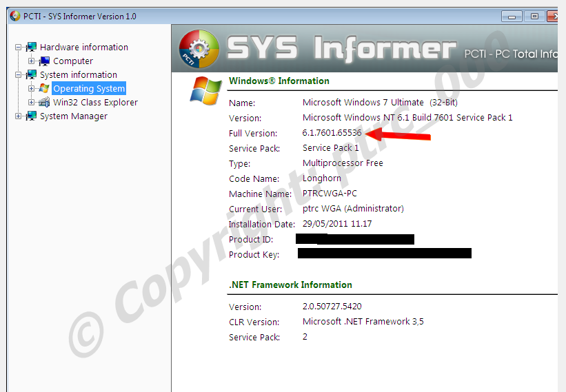The width and height of the screenshot is (566, 392).
Task: Click the Win32 Class Explorer icon
Action: [x=44, y=102]
